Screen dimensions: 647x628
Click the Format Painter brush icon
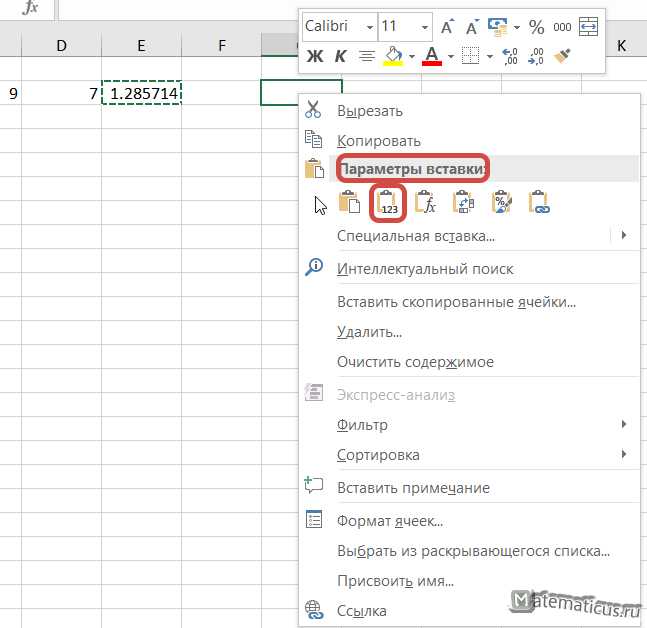point(562,56)
